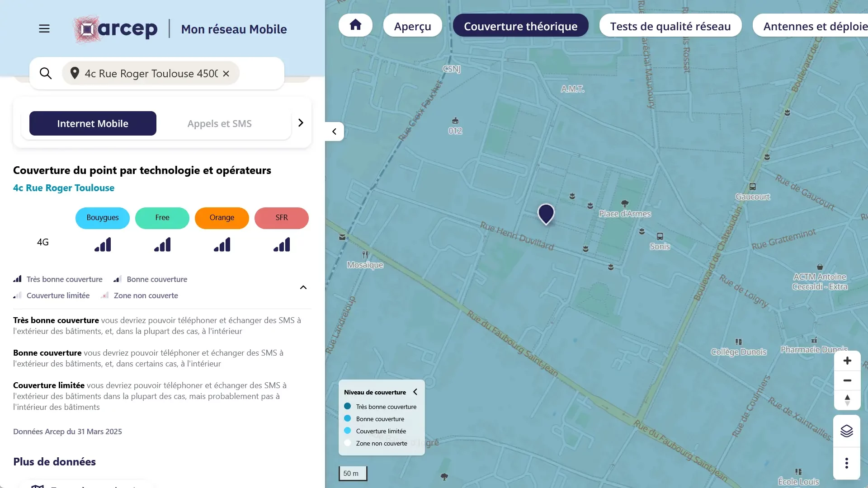Click the Très bonne couverture color dot
This screenshot has height=488, width=868.
[348, 406]
